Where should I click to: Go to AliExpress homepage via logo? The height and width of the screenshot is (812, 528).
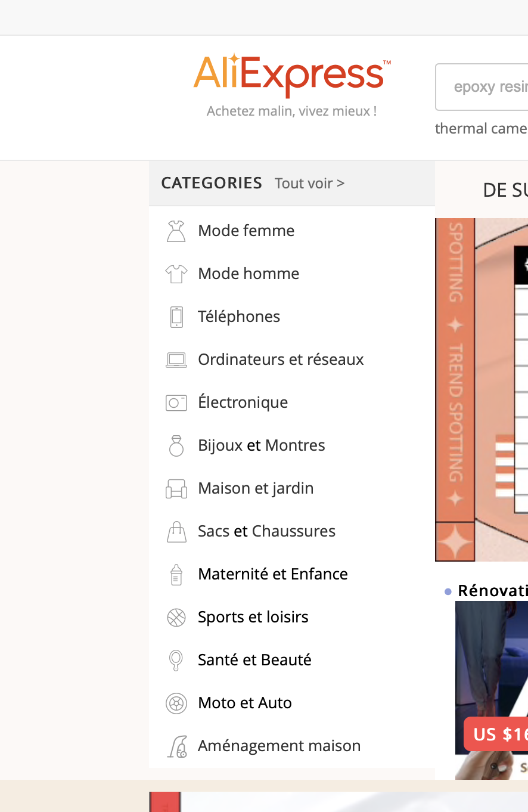291,75
